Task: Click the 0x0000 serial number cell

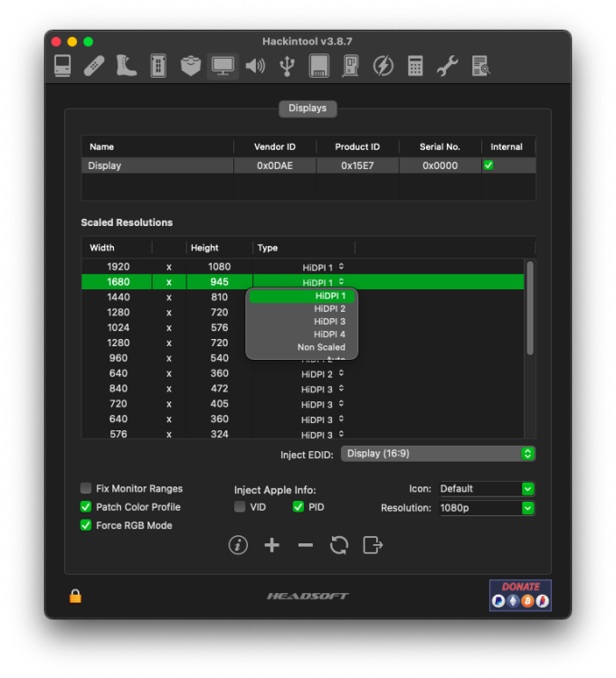Action: 440,165
